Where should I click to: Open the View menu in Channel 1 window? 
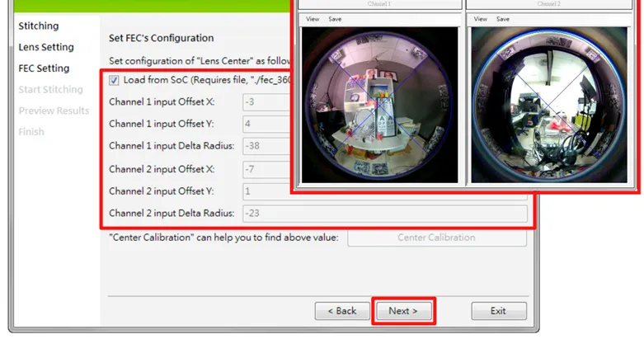pyautogui.click(x=313, y=19)
